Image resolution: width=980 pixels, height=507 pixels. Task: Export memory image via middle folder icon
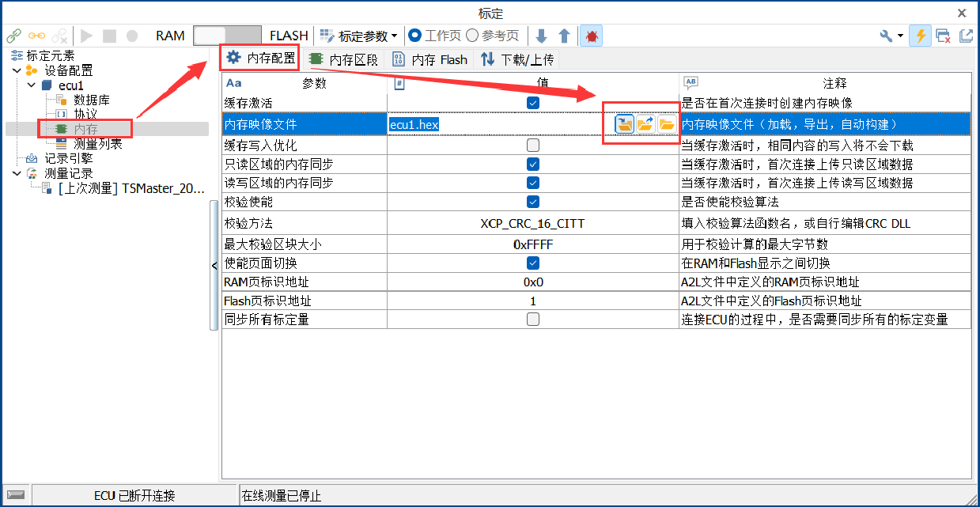[645, 124]
